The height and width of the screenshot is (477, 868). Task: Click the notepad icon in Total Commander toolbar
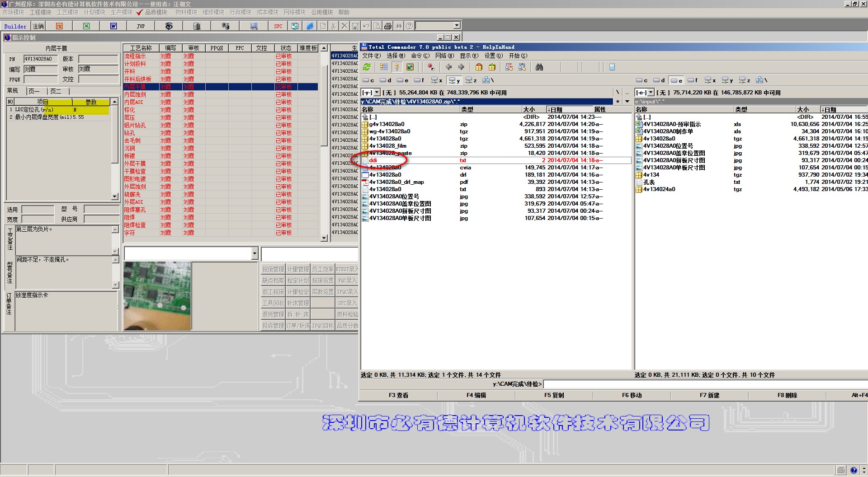612,67
